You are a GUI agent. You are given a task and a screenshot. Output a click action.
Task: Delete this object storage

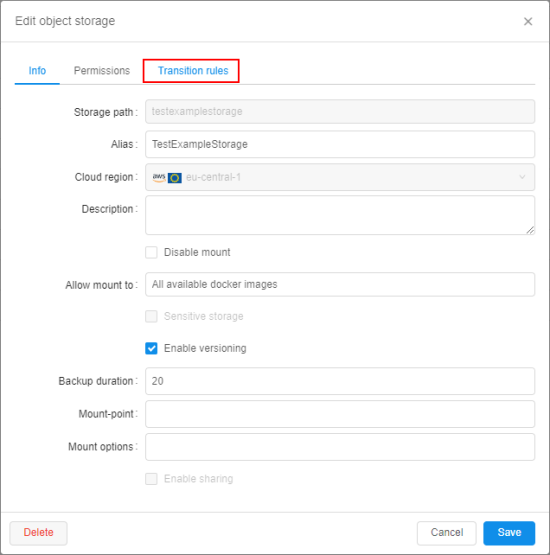coord(38,533)
